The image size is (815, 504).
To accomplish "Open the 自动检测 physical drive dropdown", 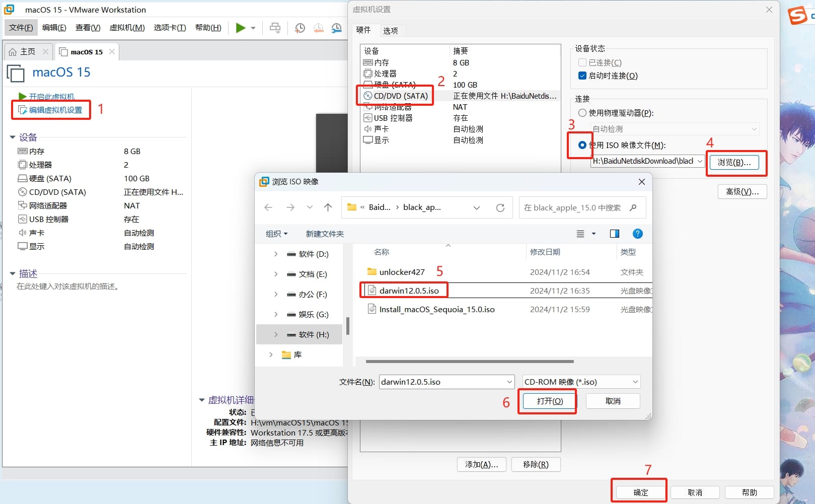I will pyautogui.click(x=754, y=129).
